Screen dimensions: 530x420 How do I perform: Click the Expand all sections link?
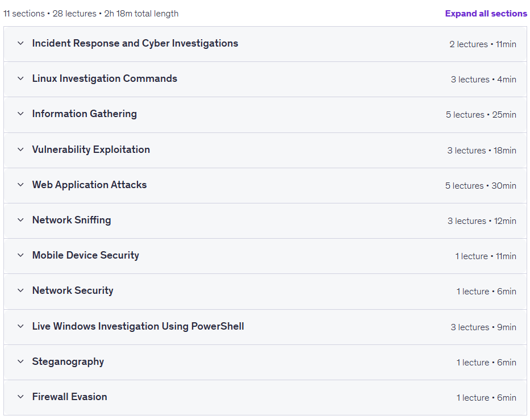486,14
